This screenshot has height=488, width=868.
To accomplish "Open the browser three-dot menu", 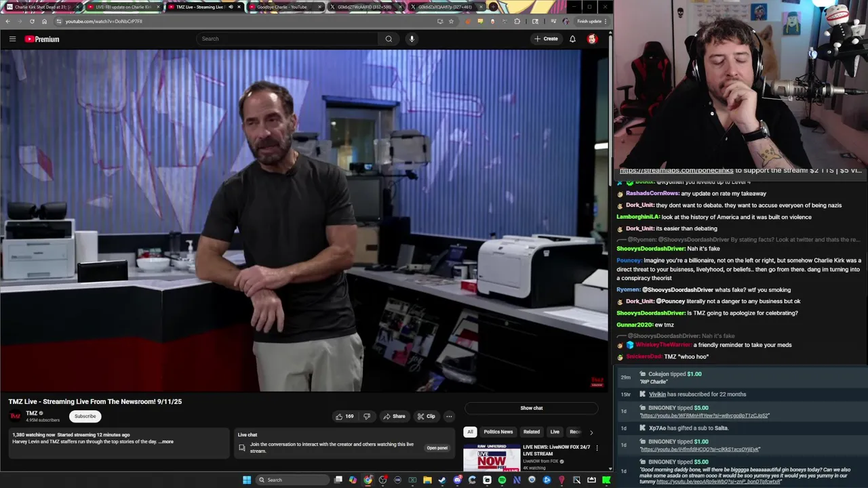I will 606,21.
